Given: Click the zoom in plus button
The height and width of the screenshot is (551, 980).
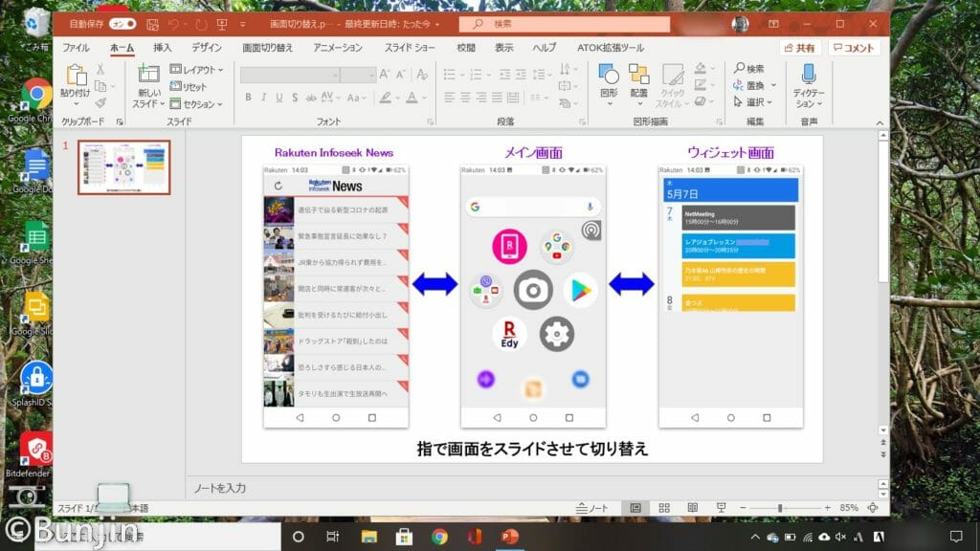Looking at the screenshot, I should point(828,508).
